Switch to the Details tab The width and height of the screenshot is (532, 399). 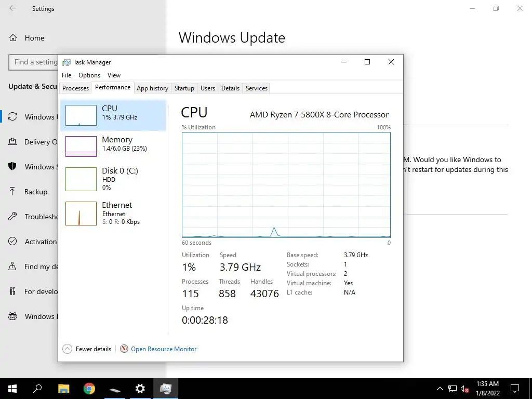tap(230, 88)
